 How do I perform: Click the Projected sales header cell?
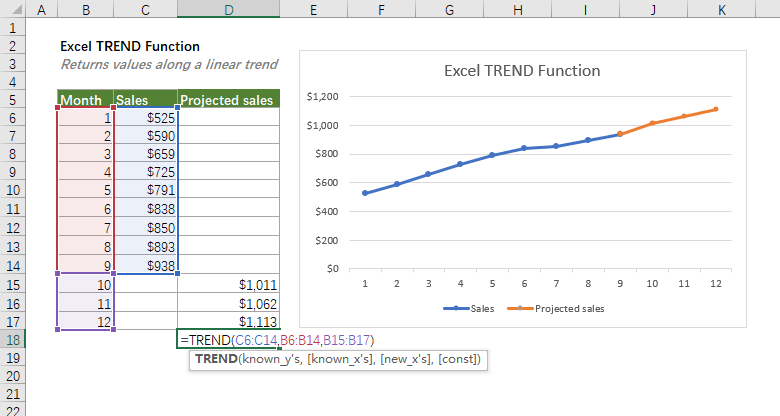tap(229, 100)
